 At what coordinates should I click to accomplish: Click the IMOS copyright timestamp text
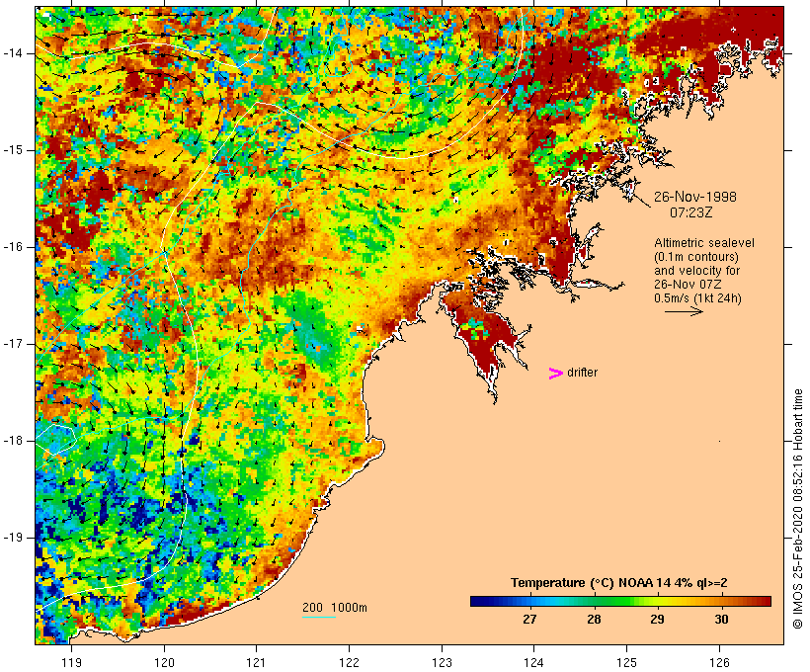tap(797, 509)
